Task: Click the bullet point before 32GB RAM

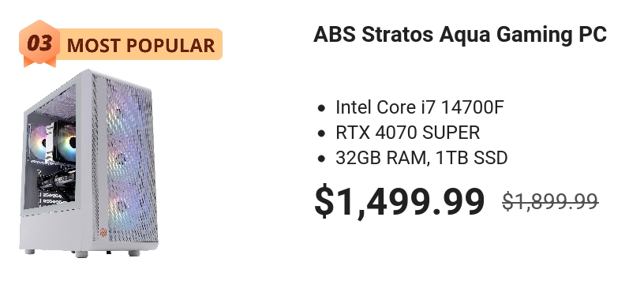Action: [321, 159]
